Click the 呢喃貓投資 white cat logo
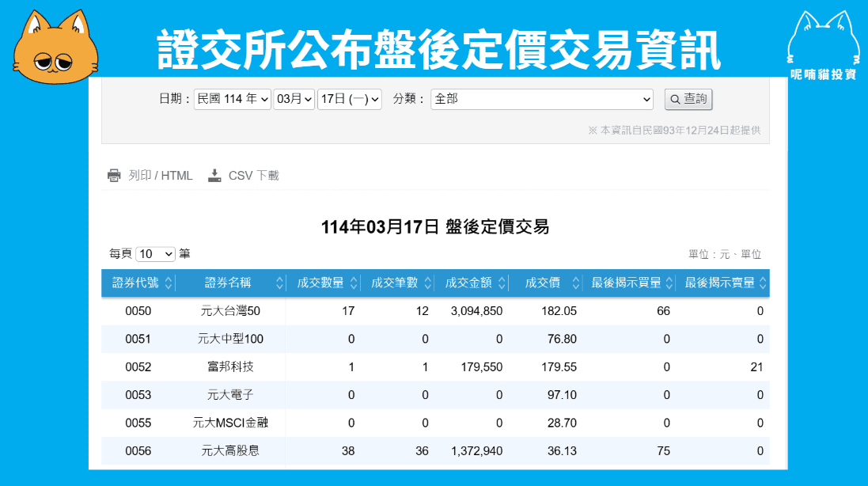Viewport: 868px width, 486px height. pos(824,45)
